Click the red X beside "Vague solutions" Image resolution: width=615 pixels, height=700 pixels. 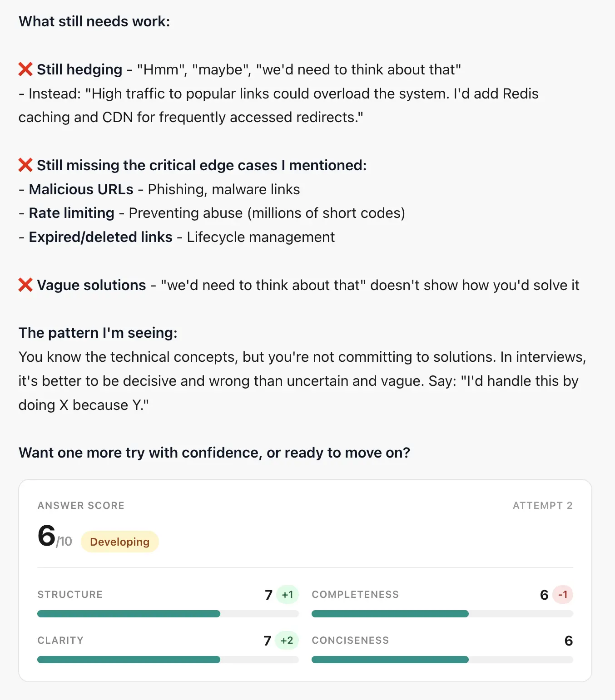coord(25,285)
